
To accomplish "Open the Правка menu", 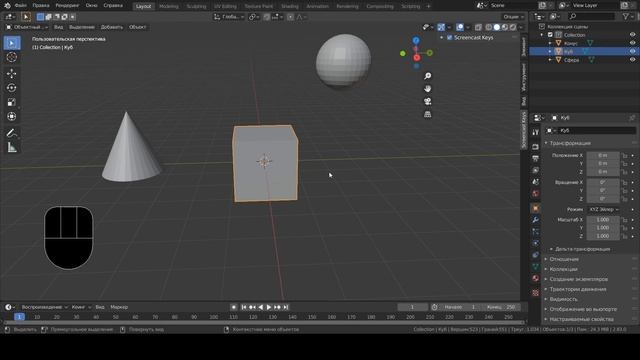I will (41, 6).
